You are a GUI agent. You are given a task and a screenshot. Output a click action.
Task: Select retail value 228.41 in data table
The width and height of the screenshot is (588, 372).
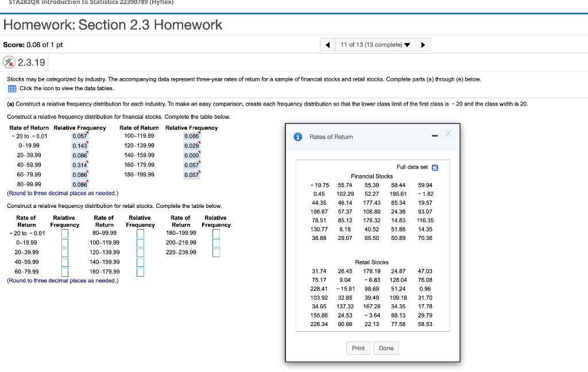click(319, 289)
